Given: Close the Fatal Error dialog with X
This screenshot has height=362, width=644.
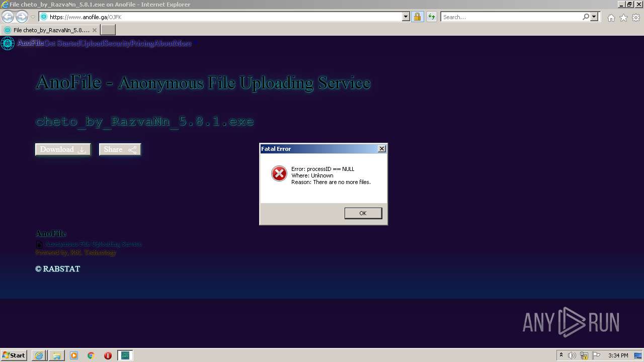Looking at the screenshot, I should (382, 148).
